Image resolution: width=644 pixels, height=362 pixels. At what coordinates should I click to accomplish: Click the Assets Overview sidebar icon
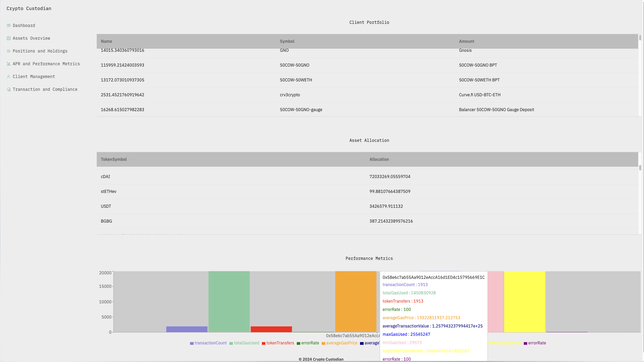[9, 38]
